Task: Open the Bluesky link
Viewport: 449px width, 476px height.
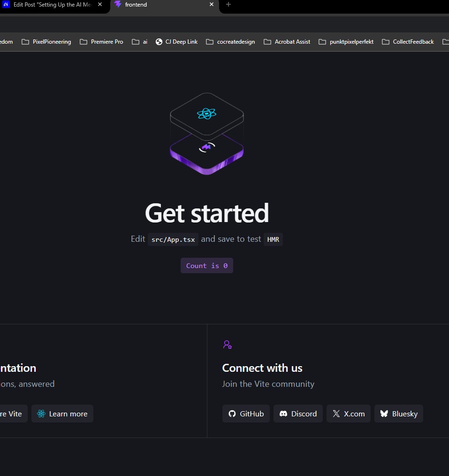Action: coord(399,414)
